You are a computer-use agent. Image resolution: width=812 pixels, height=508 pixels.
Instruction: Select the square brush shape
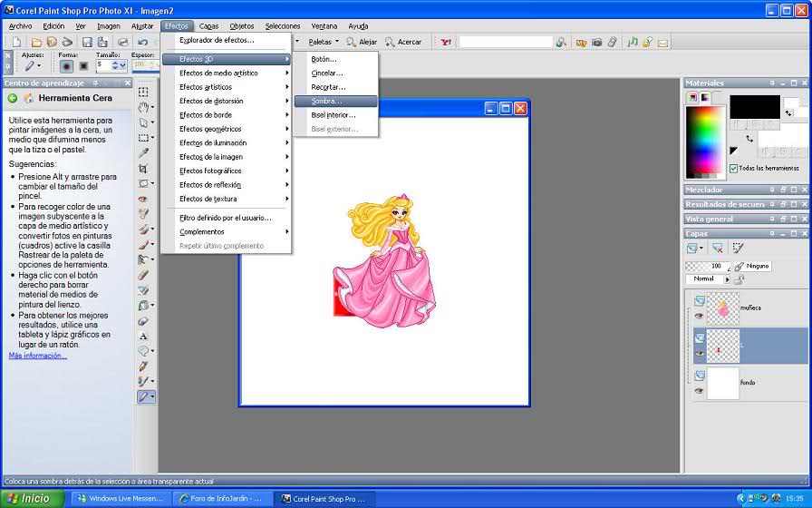(x=83, y=66)
